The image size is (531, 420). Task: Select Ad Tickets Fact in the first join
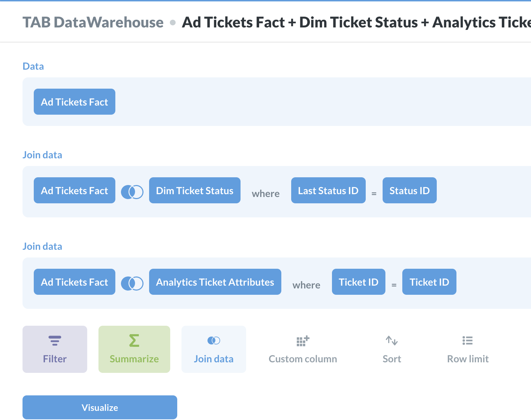[x=74, y=190]
